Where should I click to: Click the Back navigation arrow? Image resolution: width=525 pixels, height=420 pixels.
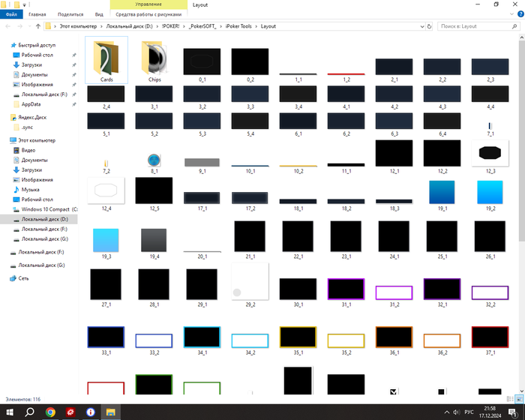coord(8,26)
